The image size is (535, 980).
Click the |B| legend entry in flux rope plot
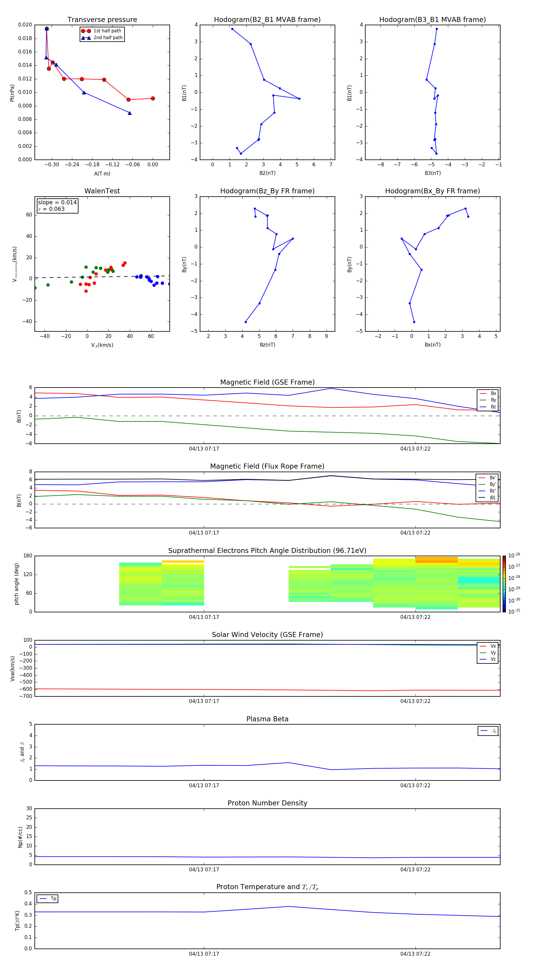coord(487,498)
